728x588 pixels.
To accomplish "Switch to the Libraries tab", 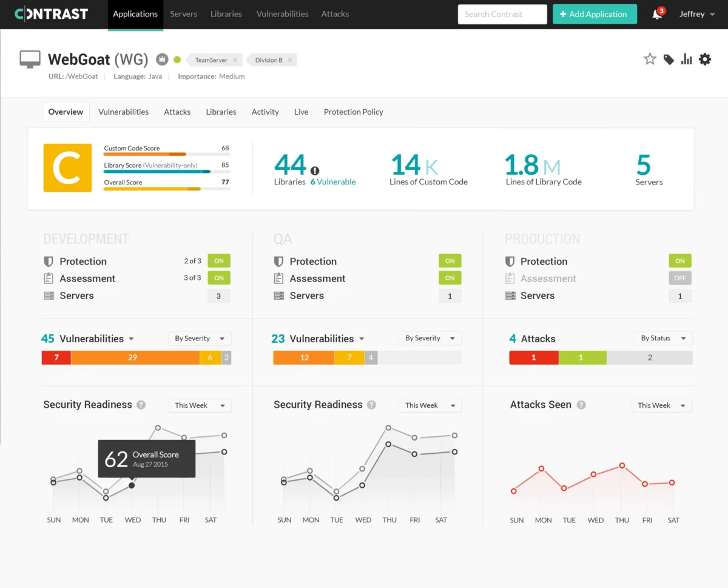I will [221, 112].
